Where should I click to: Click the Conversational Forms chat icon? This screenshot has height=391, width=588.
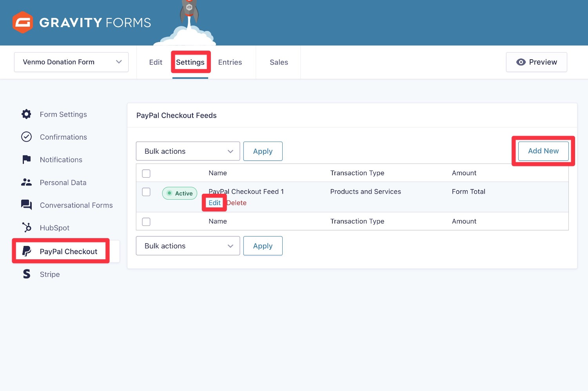coord(26,205)
